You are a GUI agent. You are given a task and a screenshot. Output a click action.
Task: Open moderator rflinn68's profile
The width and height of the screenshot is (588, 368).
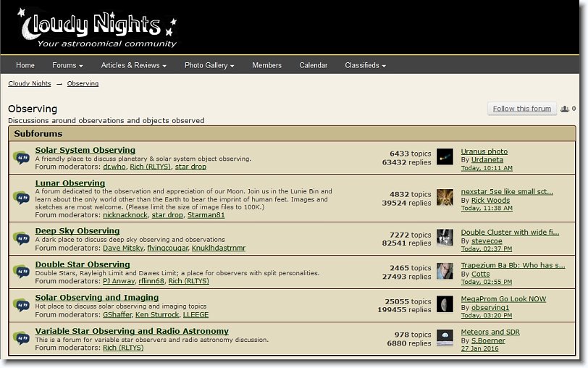click(151, 281)
